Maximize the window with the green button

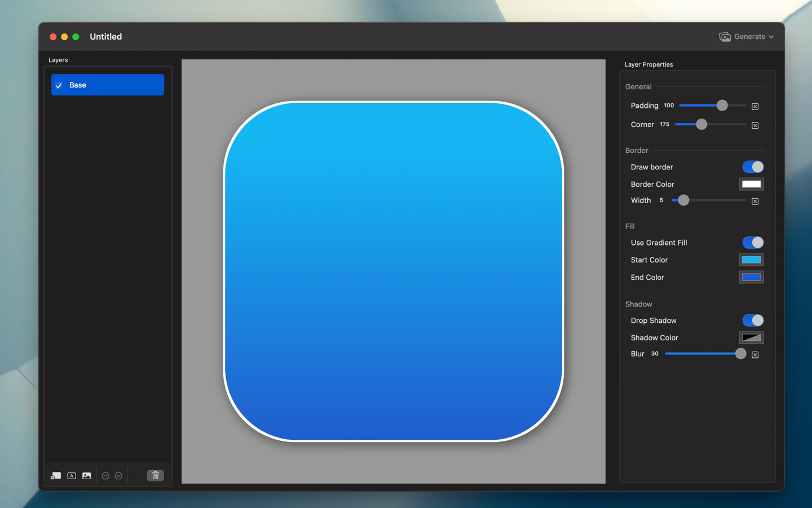point(76,37)
